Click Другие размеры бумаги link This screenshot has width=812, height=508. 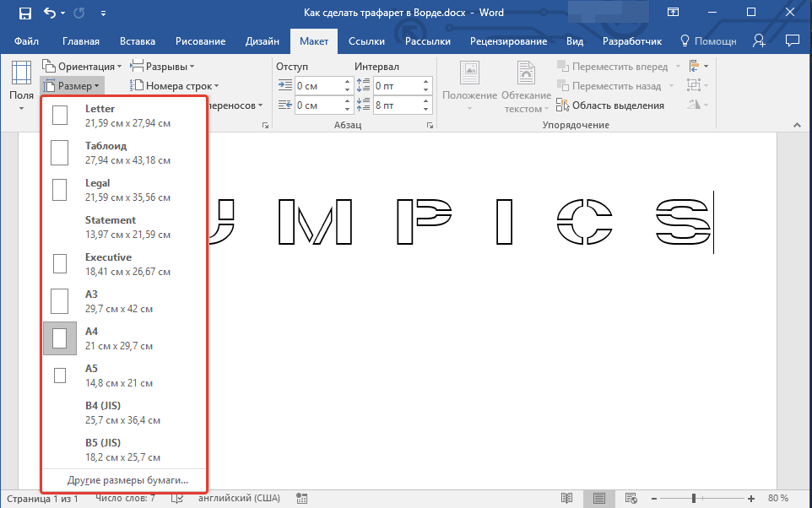pyautogui.click(x=127, y=480)
